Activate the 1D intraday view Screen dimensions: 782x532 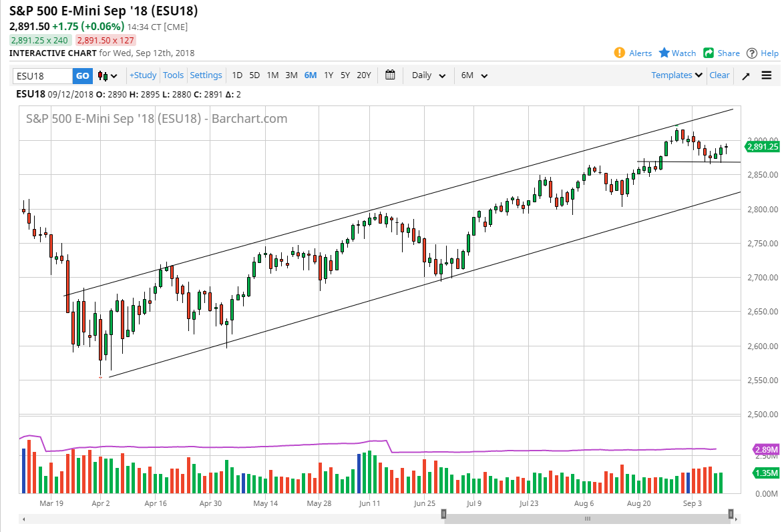coord(237,75)
